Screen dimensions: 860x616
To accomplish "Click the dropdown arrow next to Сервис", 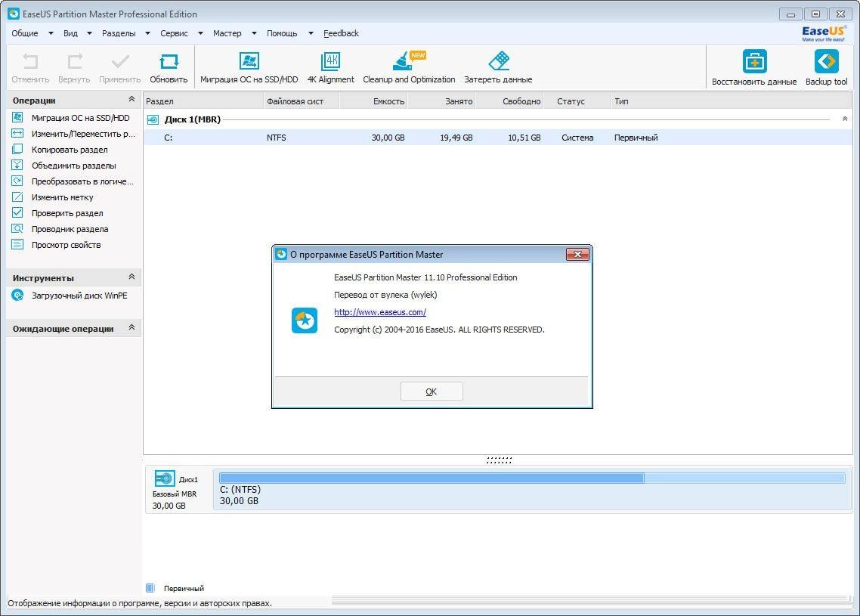I will point(201,33).
